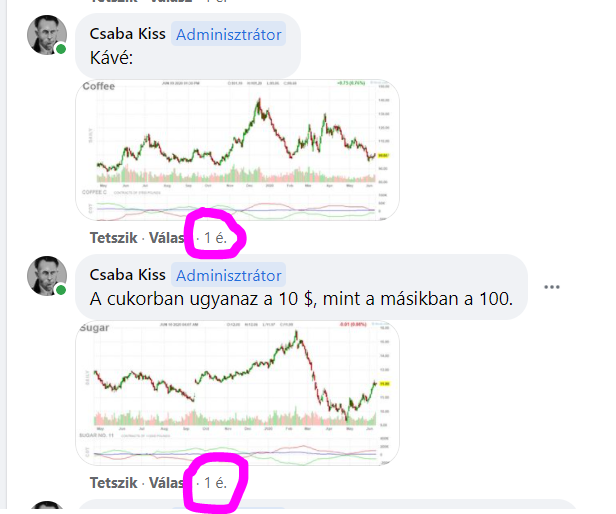Image resolution: width=616 pixels, height=514 pixels.
Task: Click the 'A cukorban ugyanaz' comment text
Action: click(x=301, y=299)
